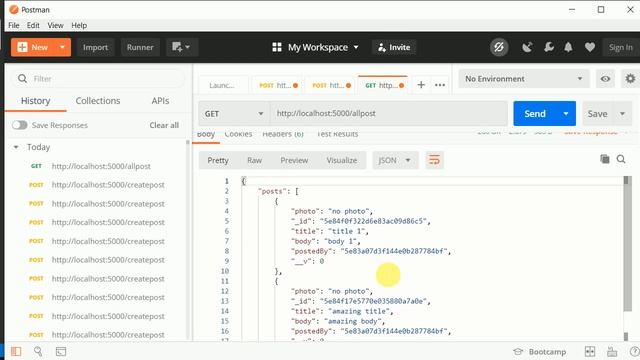Open the tab options three dots menu
The image size is (640, 360).
[x=440, y=85]
